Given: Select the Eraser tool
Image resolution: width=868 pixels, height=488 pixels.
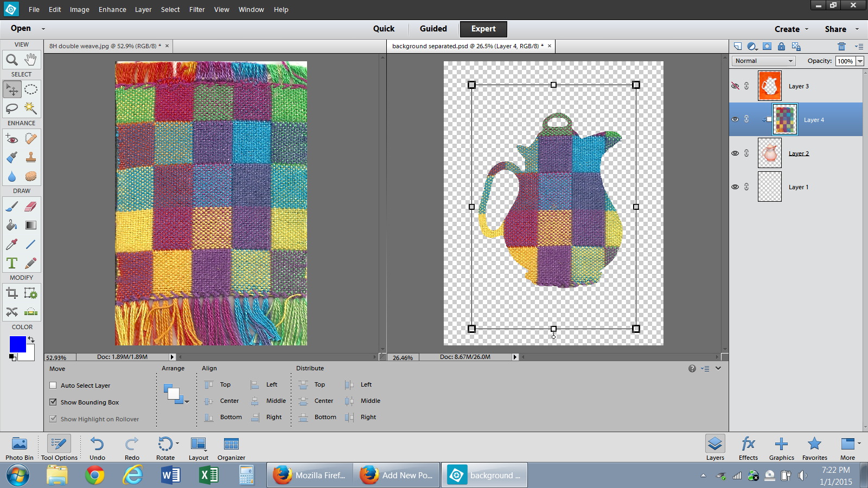Looking at the screenshot, I should click(31, 207).
